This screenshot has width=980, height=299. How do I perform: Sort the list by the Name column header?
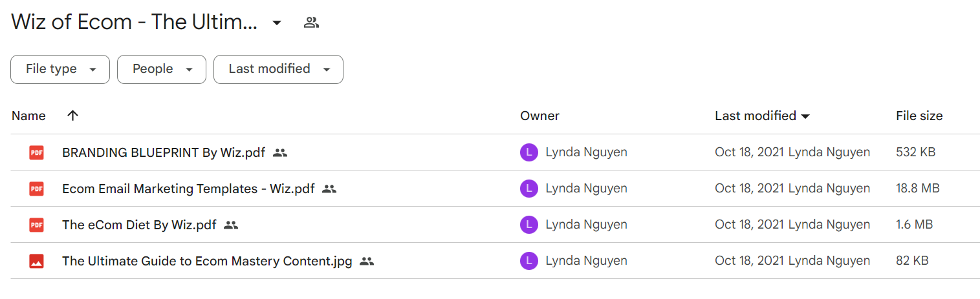point(28,116)
